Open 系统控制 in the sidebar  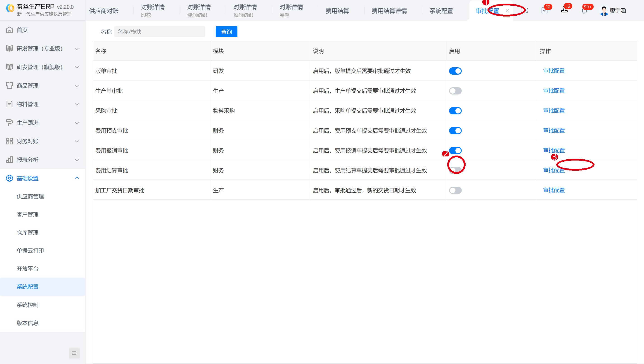[28, 305]
